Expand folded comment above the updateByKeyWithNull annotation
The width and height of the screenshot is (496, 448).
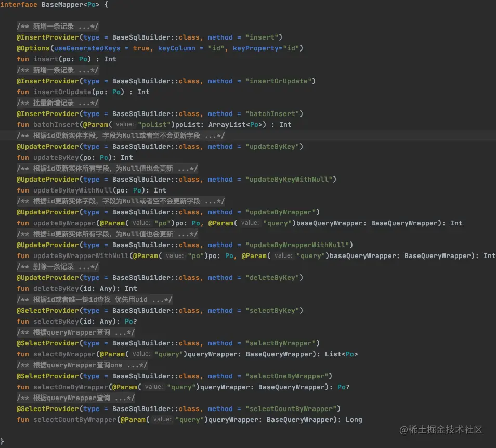[x=107, y=169]
